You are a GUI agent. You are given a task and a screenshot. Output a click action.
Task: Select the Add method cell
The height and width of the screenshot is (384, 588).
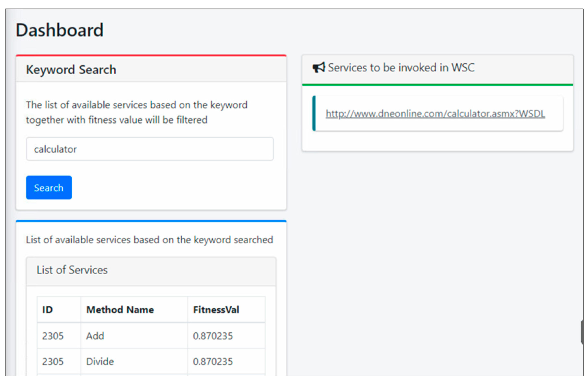tap(95, 336)
